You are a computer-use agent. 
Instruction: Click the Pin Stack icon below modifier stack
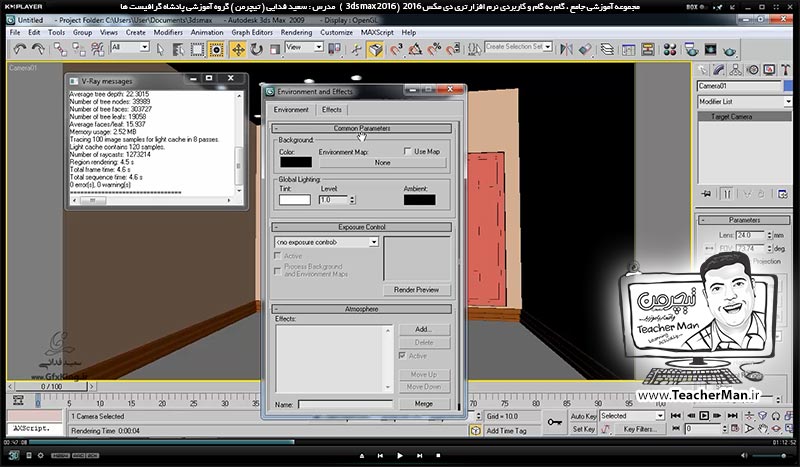coord(707,194)
